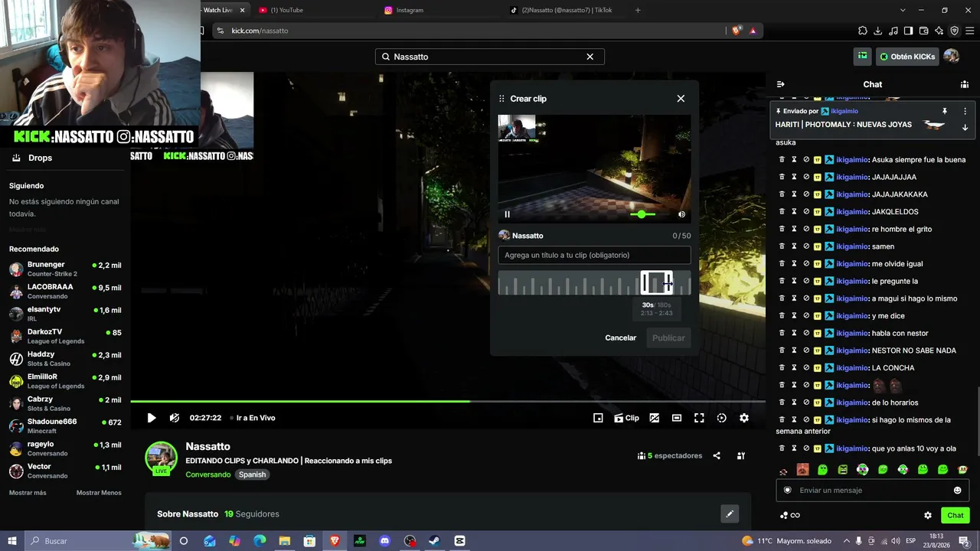
Task: Ban user on 'LA CONCHA' message
Action: point(806,367)
